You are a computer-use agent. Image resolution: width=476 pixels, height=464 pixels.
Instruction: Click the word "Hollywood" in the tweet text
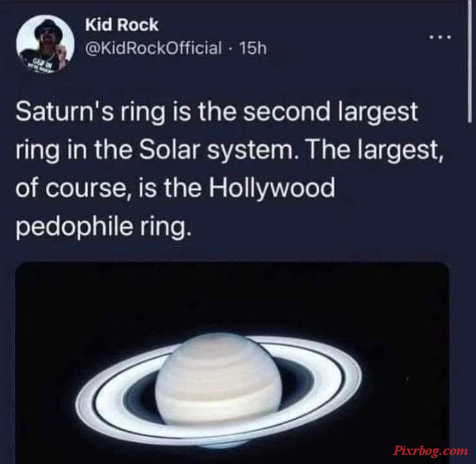[x=271, y=188]
